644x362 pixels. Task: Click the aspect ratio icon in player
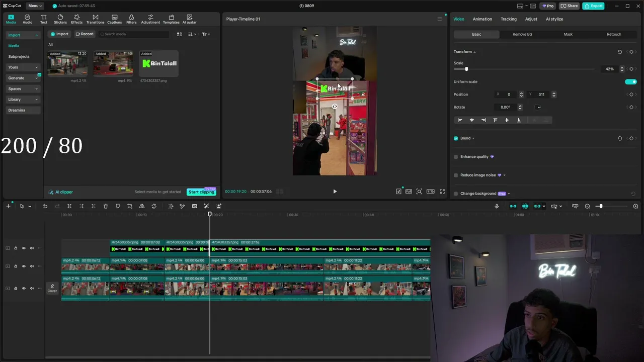coord(431,192)
